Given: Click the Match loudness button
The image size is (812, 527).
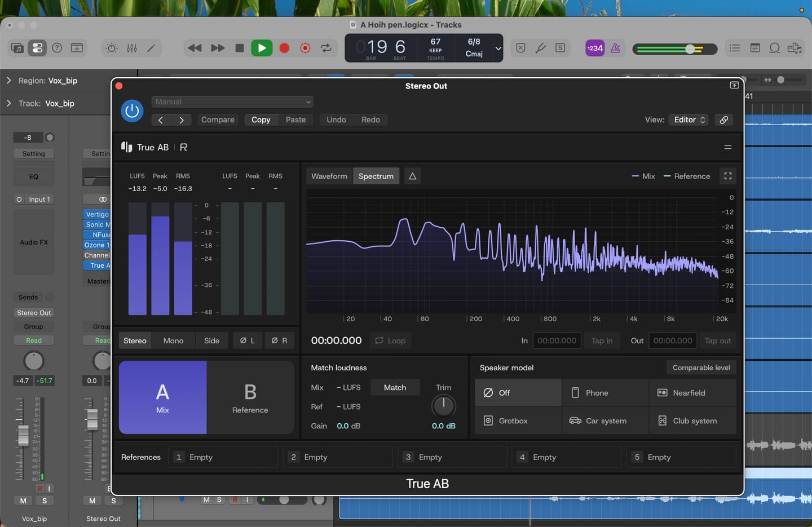Looking at the screenshot, I should (x=395, y=387).
